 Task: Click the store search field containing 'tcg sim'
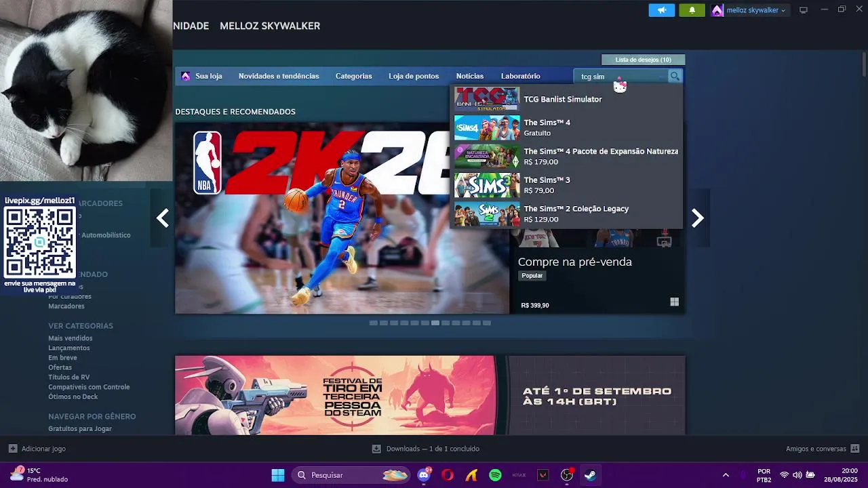620,77
